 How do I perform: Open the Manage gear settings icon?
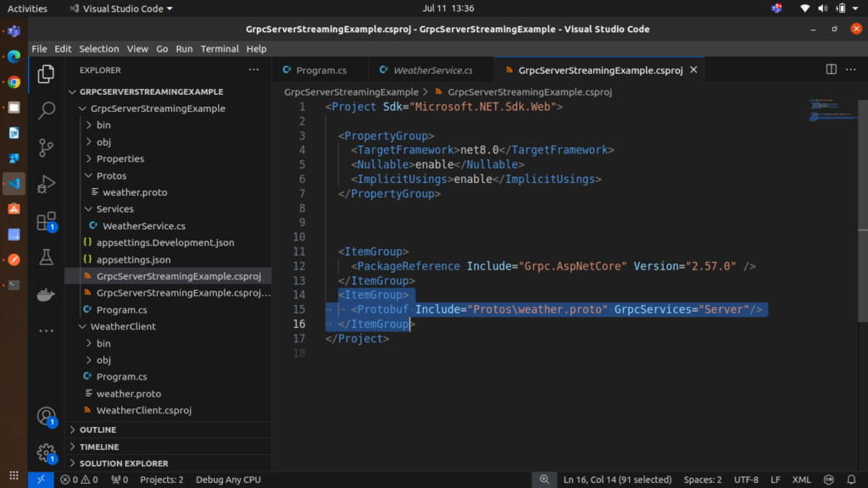point(47,453)
